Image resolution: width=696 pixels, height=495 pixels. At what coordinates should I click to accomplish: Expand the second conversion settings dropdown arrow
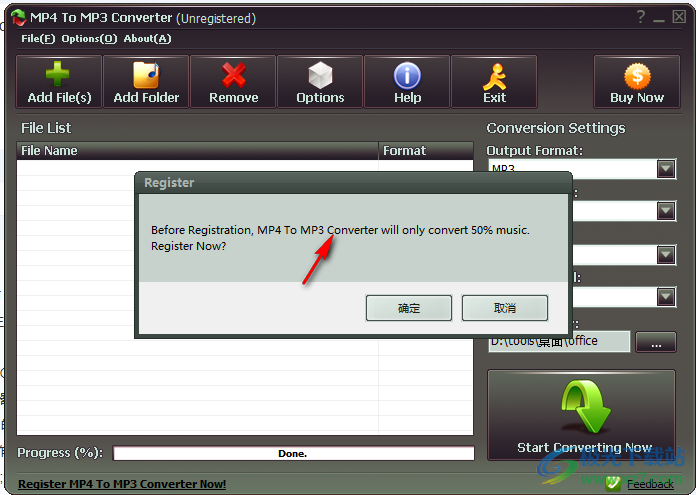[666, 211]
